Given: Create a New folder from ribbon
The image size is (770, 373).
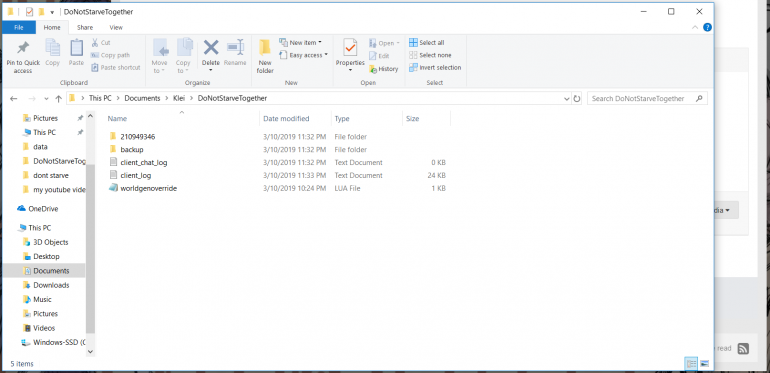Looking at the screenshot, I should point(265,56).
